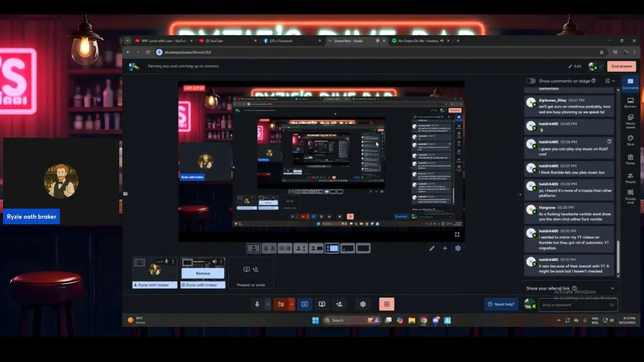Switch to WIP Lunch with Liam YouTube tab
Viewport: 644px width, 362px height.
(x=163, y=41)
